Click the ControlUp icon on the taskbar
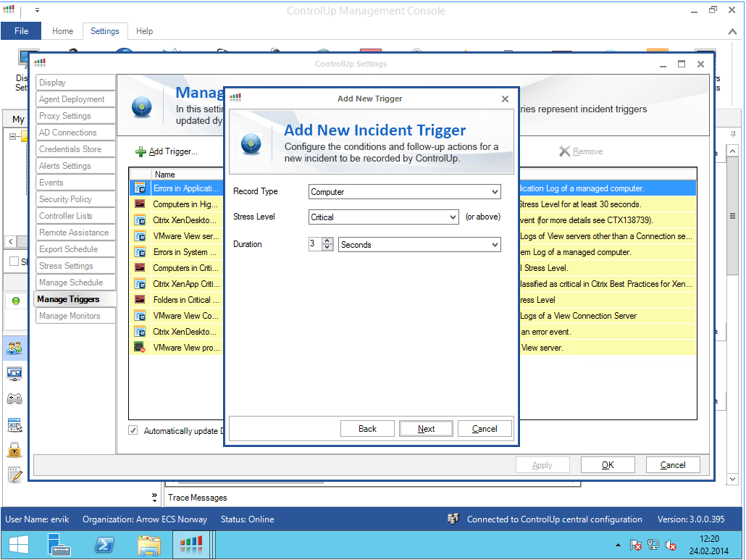Viewport: 746px width, 560px height. point(191,545)
